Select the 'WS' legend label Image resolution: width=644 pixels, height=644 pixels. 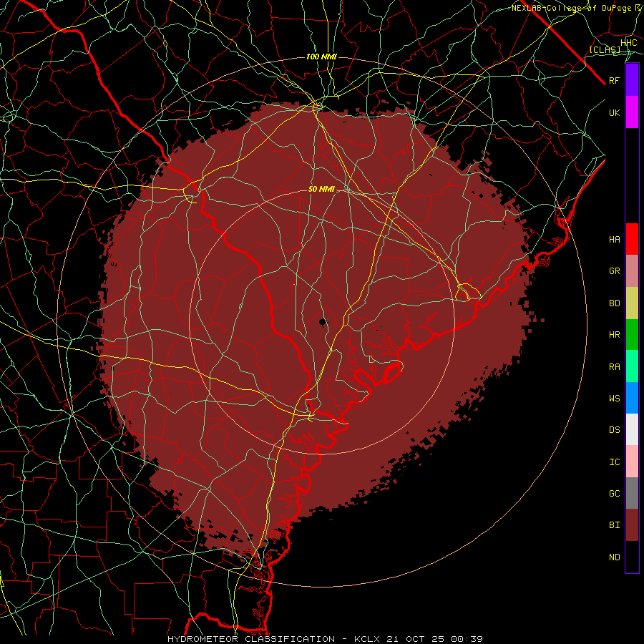pyautogui.click(x=615, y=398)
